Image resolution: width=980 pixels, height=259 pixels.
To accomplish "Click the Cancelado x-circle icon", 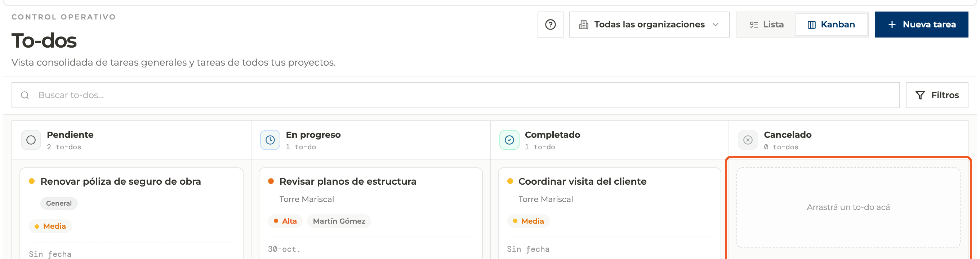I will click(x=748, y=140).
